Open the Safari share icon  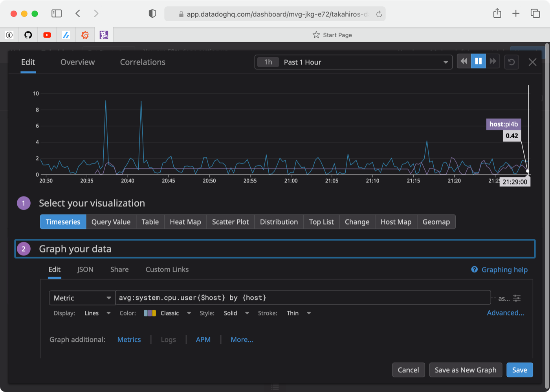(x=497, y=13)
